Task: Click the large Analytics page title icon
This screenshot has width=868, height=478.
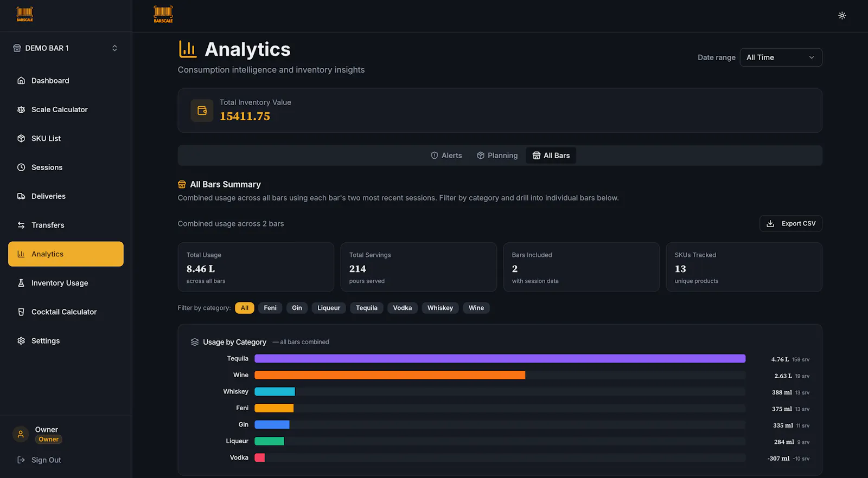Action: [188, 49]
